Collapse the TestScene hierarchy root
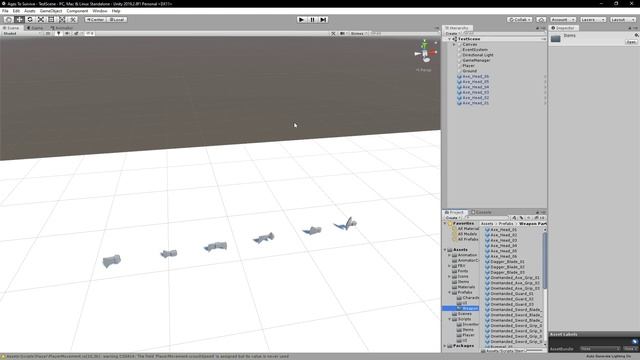The image size is (640, 360). (x=450, y=39)
